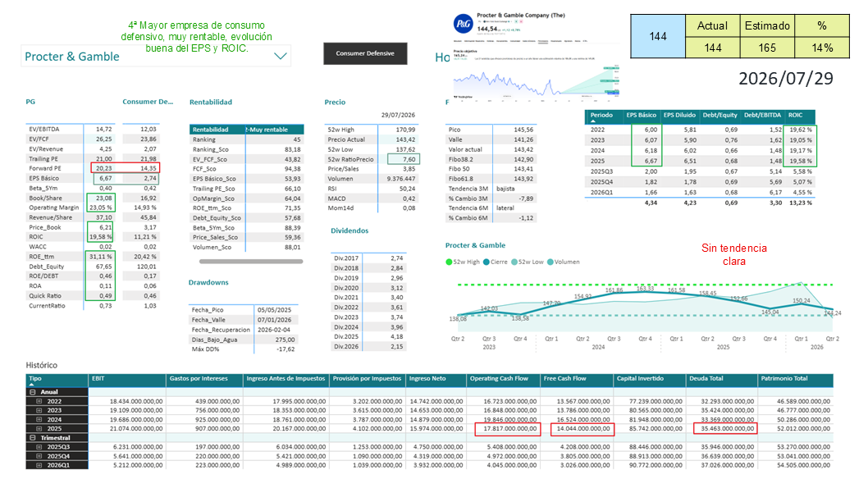Click the date label 2026/07/29
Screen dimensions: 868x488
point(785,79)
